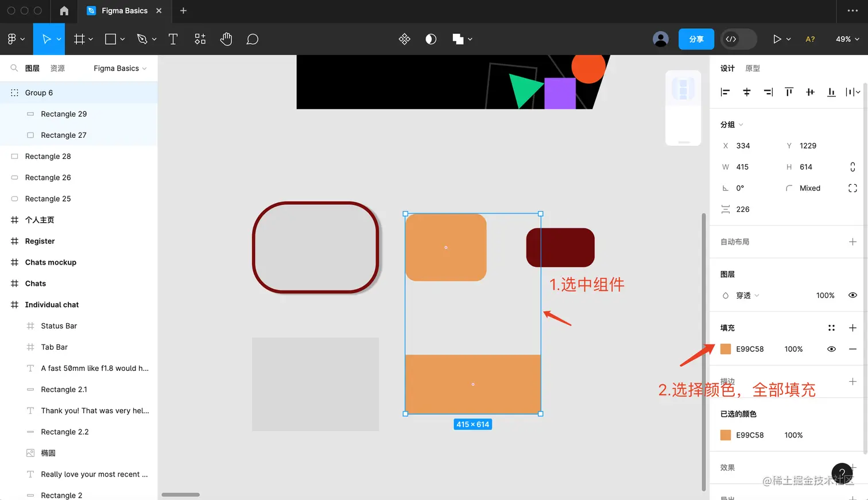The height and width of the screenshot is (500, 868).
Task: Select the Frame tool
Action: point(79,39)
